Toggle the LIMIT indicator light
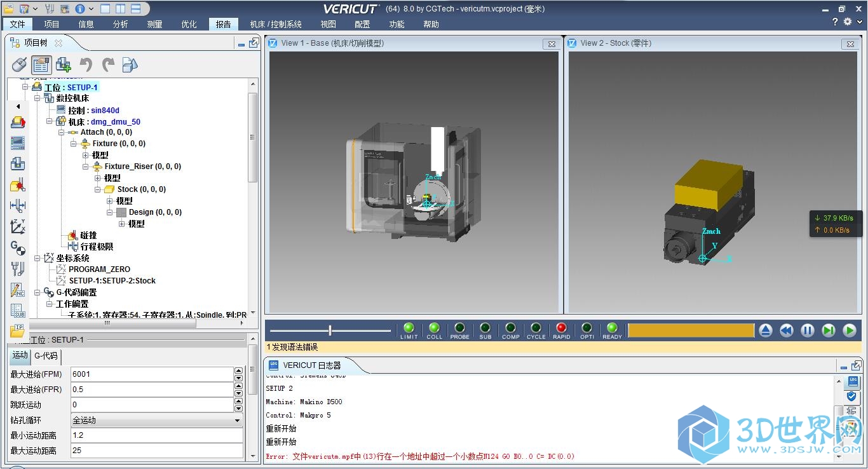 [x=409, y=328]
